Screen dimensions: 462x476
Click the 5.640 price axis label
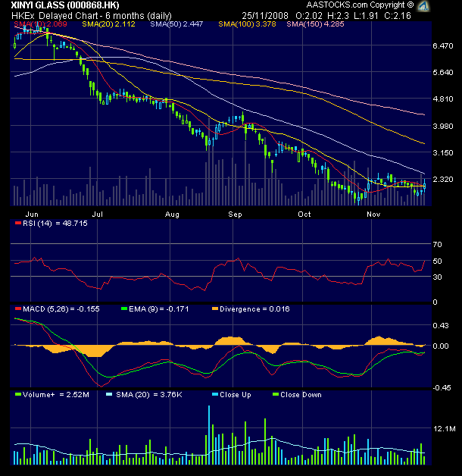443,72
